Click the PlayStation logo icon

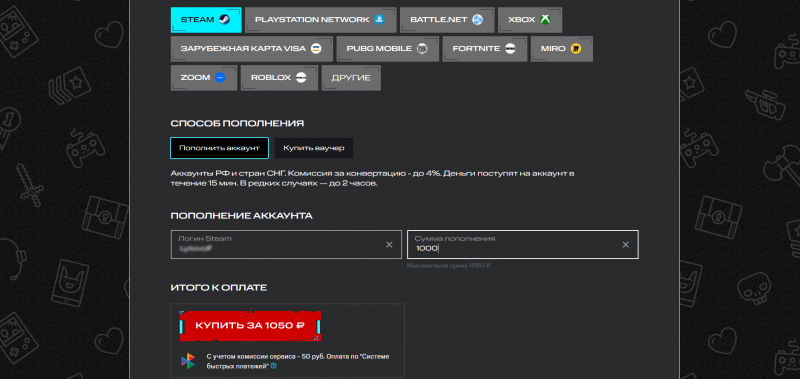click(379, 20)
